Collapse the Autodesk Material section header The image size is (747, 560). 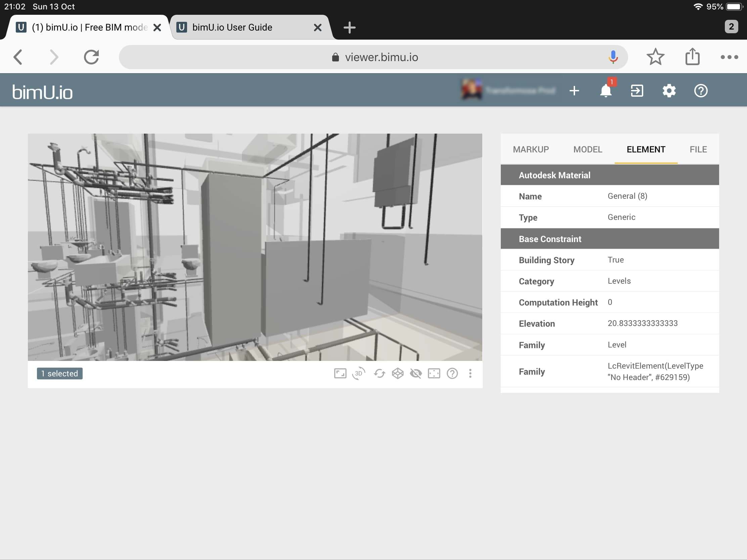point(610,175)
